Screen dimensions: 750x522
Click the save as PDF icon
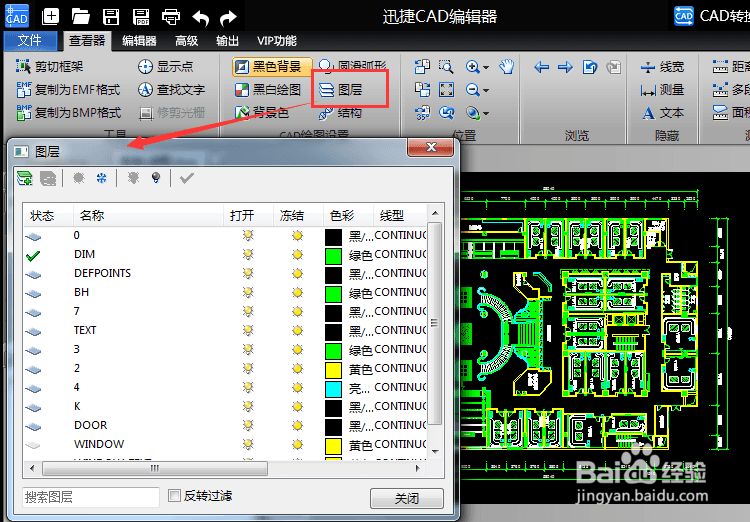tap(141, 17)
